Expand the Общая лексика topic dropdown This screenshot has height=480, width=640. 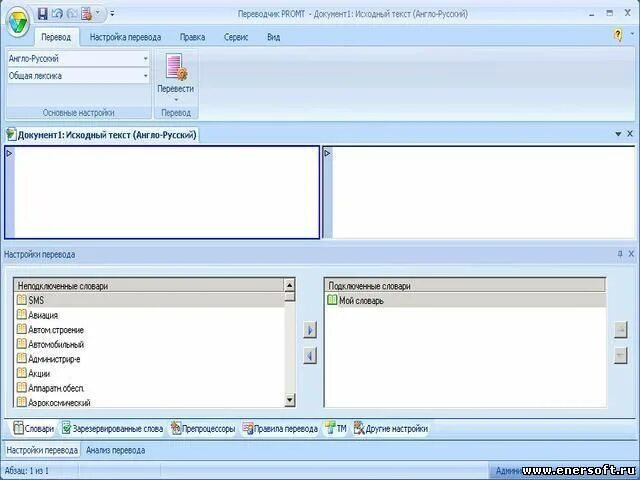click(145, 76)
